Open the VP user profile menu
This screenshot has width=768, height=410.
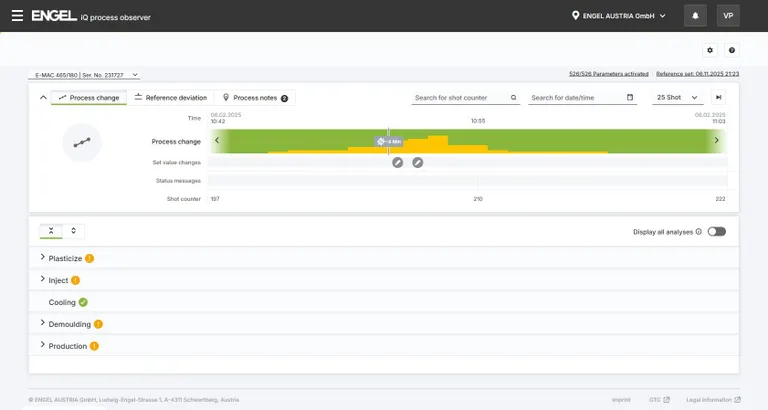pos(728,16)
